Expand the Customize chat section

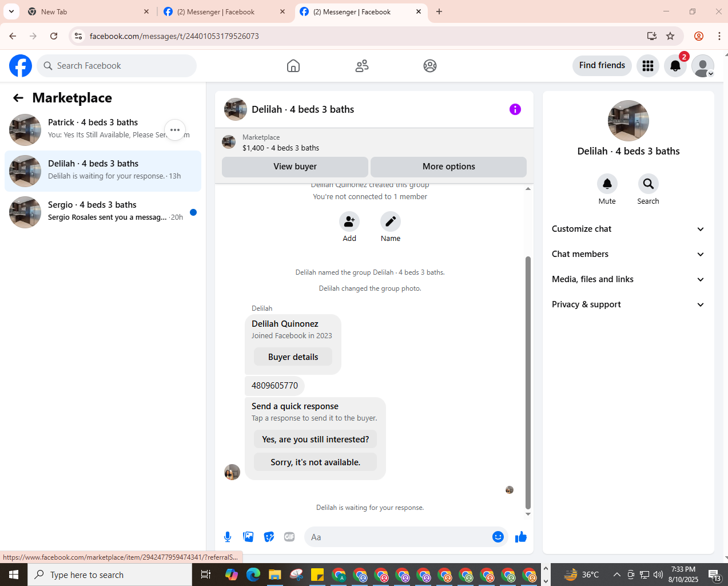(x=628, y=229)
